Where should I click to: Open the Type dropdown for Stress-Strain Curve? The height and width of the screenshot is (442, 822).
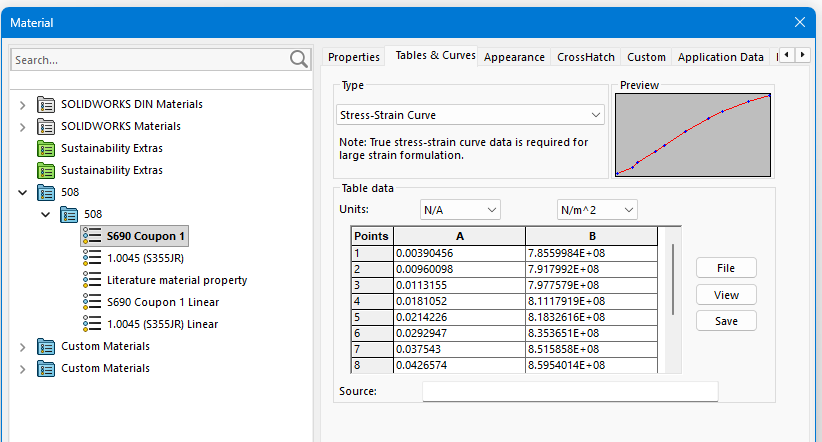[x=596, y=115]
